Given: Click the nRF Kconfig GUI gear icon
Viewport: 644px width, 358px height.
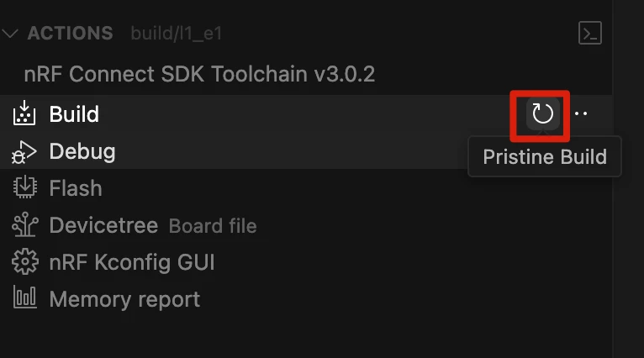Looking at the screenshot, I should tap(25, 262).
